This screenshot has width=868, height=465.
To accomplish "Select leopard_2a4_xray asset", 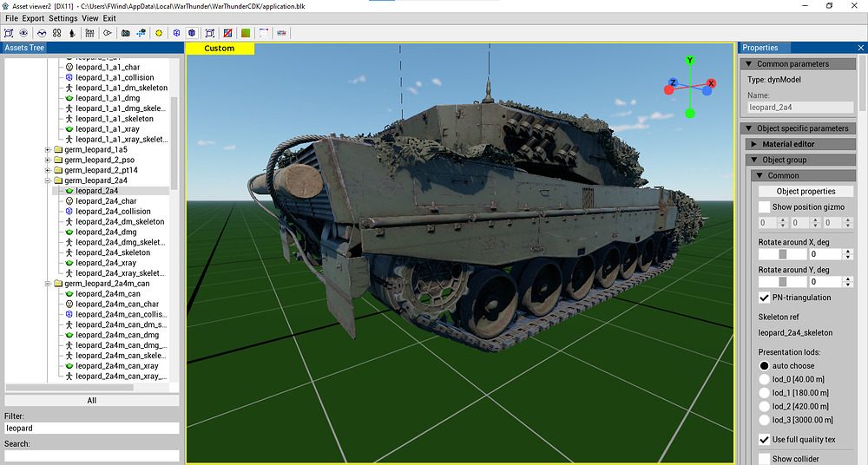I will click(106, 263).
